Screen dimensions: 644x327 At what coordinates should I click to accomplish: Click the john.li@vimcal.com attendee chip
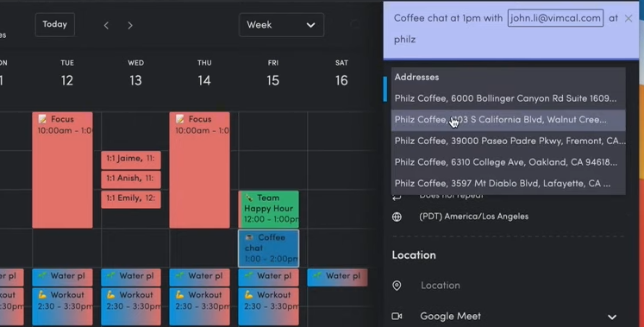(555, 18)
